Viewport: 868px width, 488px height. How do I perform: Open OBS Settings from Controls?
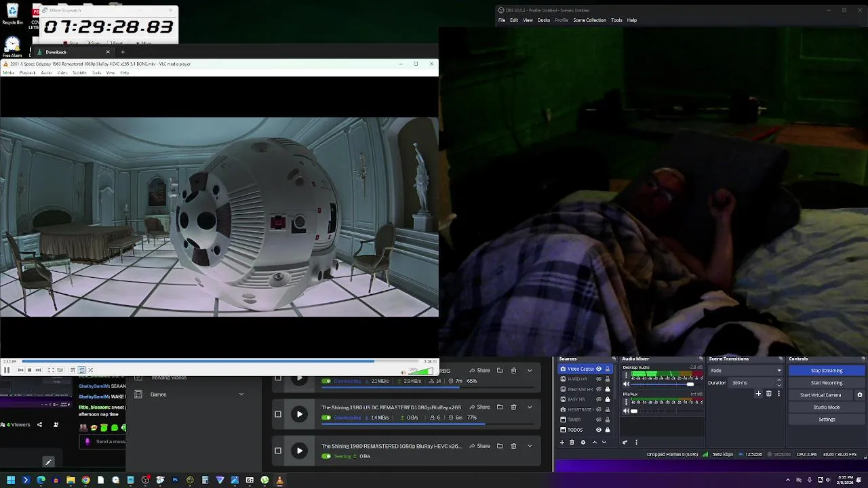click(827, 420)
